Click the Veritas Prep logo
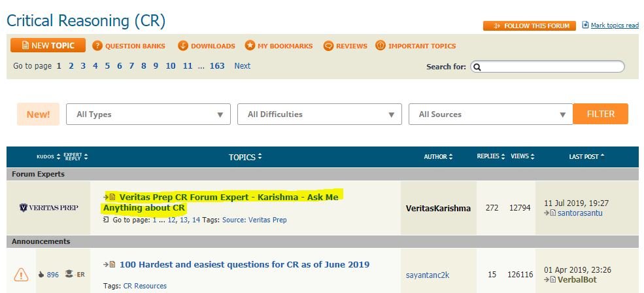This screenshot has width=644, height=293. tap(49, 207)
